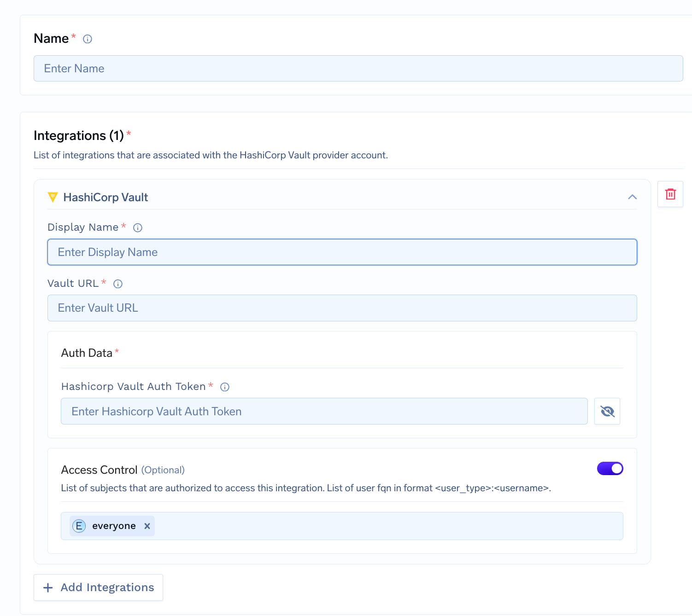Open info for Hashicorp Vault Auth Token

225,387
